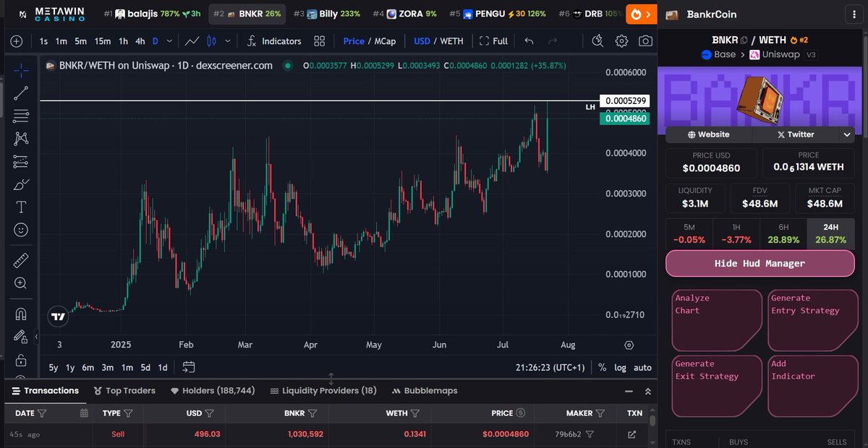
Task: Select the candlestick chart style
Action: (x=213, y=41)
